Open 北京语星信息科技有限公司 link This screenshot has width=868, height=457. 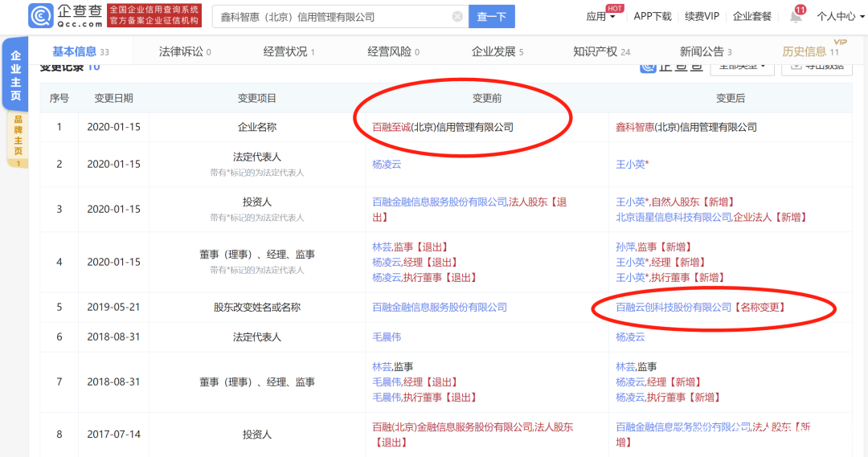tap(674, 218)
